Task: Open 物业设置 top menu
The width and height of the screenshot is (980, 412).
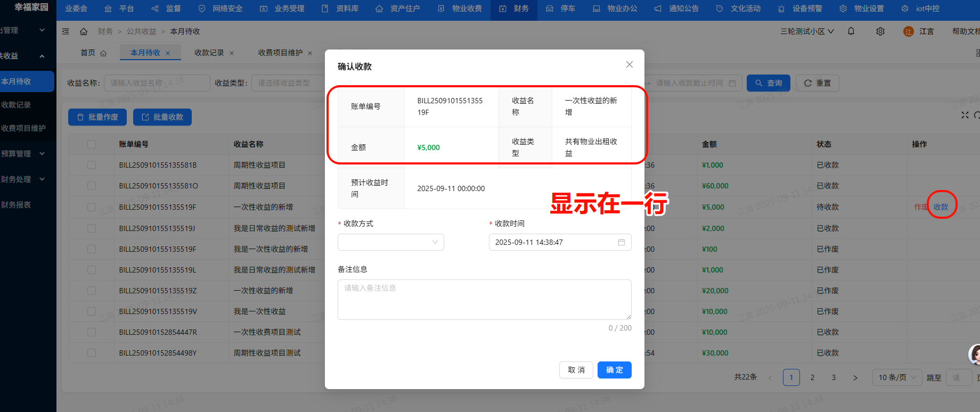Action: 862,9
